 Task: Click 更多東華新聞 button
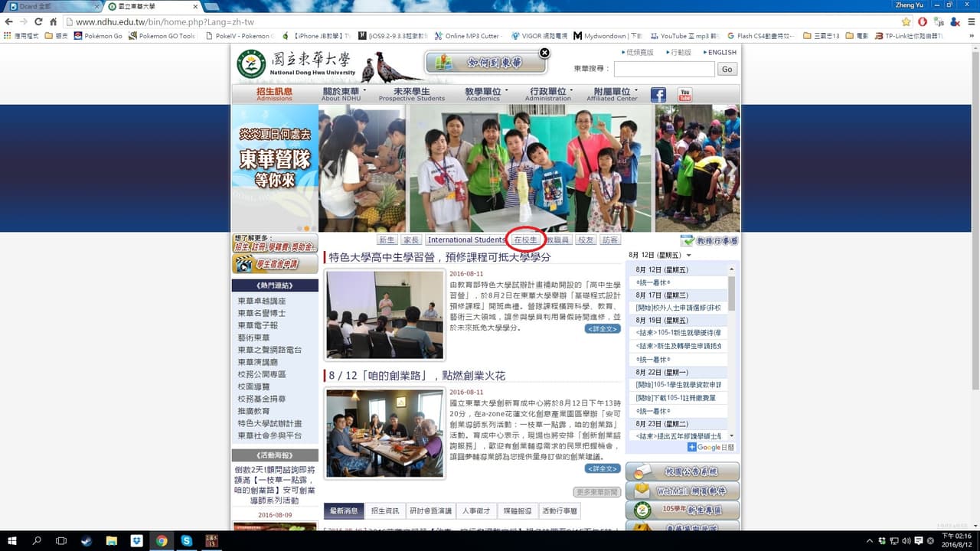point(596,492)
